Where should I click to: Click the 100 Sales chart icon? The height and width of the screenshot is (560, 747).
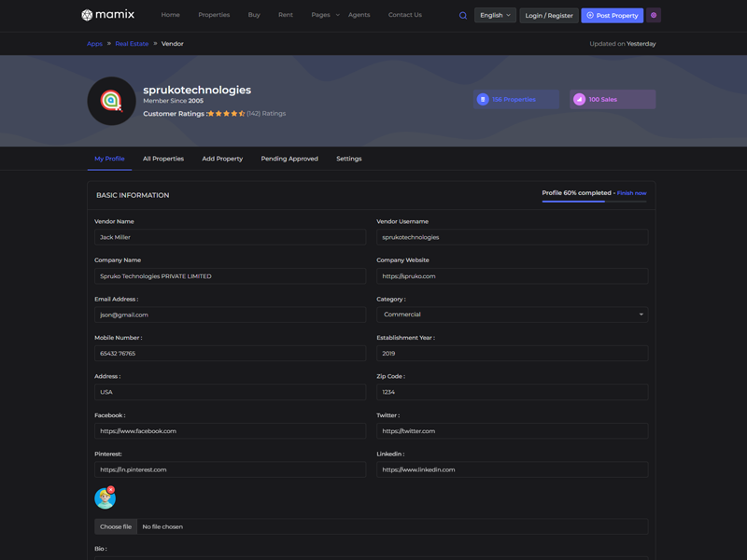click(x=579, y=99)
